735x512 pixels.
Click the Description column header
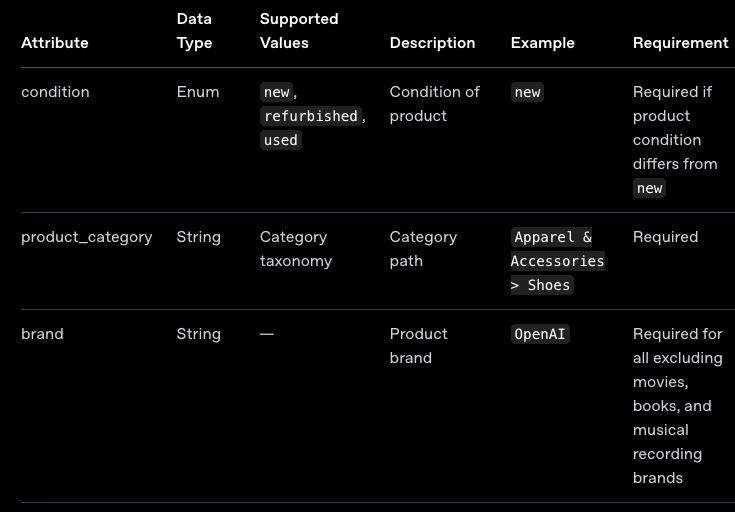432,43
